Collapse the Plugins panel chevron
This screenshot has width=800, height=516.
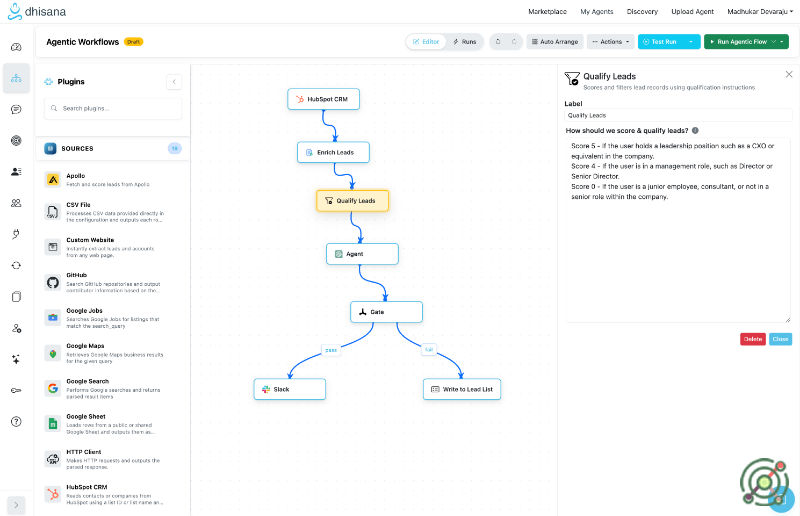(x=174, y=82)
